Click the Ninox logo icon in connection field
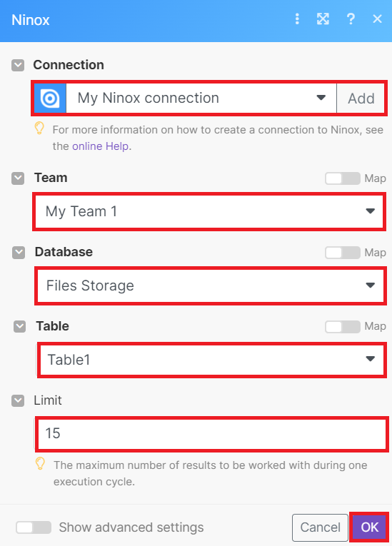This screenshot has height=546, width=392. coord(50,98)
